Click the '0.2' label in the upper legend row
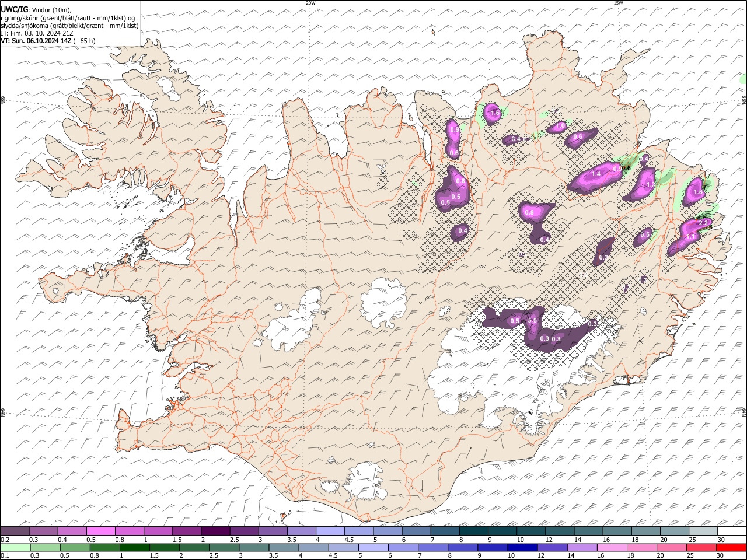This screenshot has height=560, width=747. tap(5, 540)
